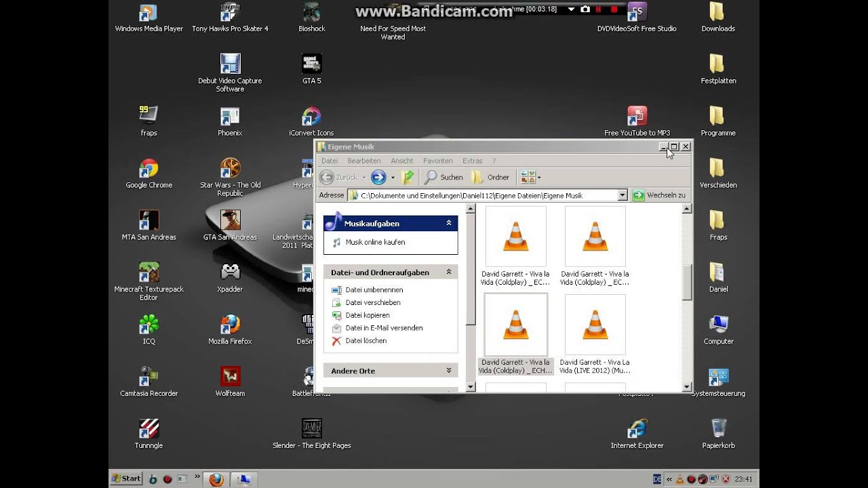Select the Xpadder desktop icon

[x=230, y=278]
